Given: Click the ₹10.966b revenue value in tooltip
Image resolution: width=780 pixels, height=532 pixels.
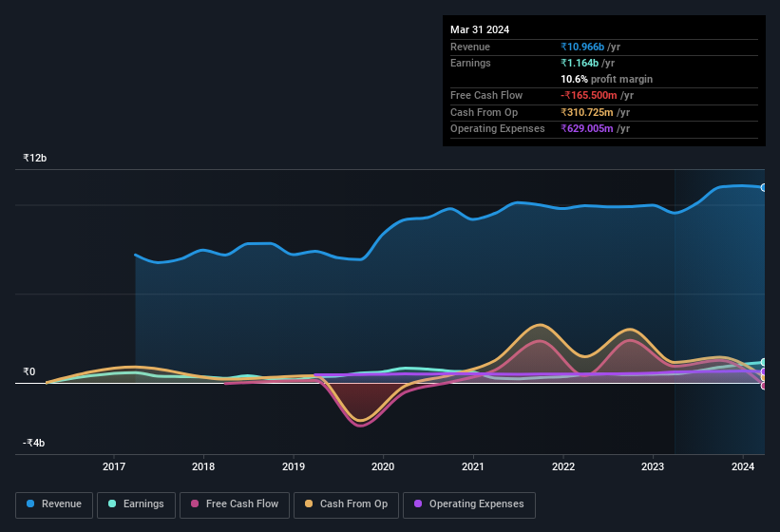Looking at the screenshot, I should pos(582,47).
